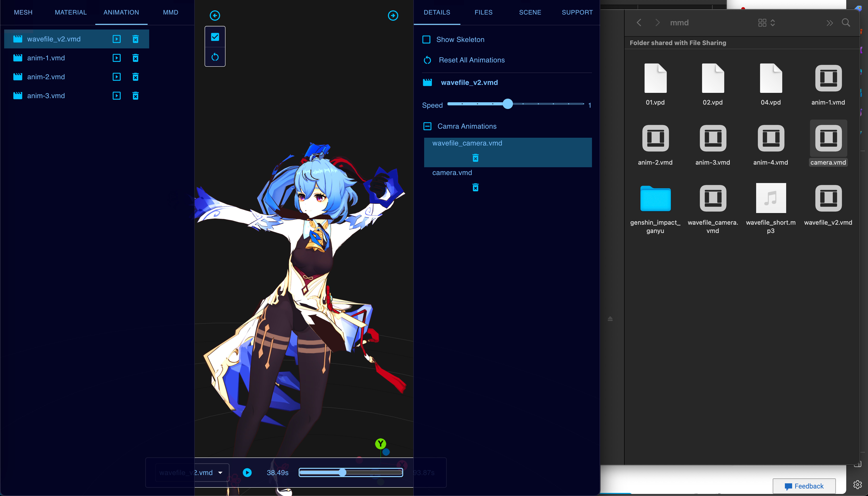Image resolution: width=868 pixels, height=496 pixels.
Task: Click eject icon in Finder sidebar
Action: click(x=610, y=318)
